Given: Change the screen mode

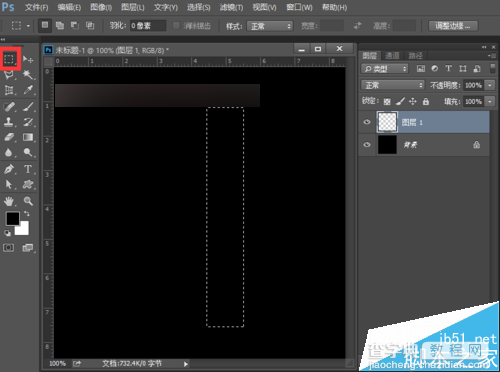Looking at the screenshot, I should [x=28, y=248].
